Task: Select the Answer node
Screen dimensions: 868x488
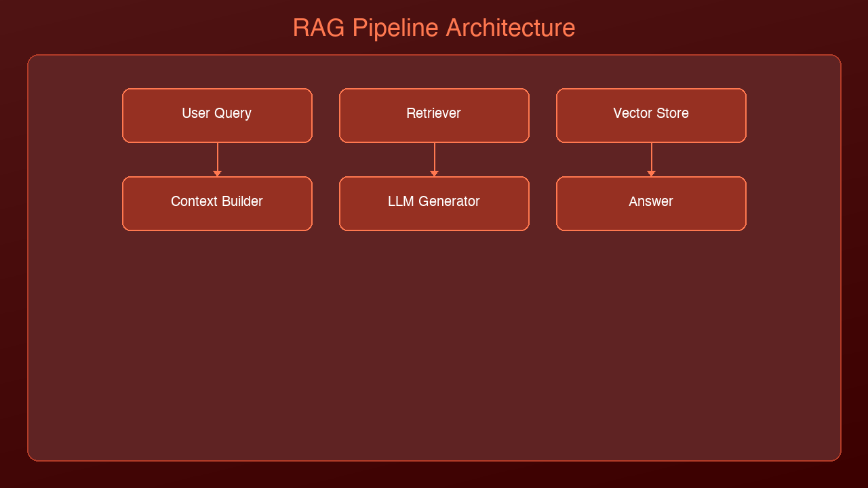Action: tap(651, 203)
